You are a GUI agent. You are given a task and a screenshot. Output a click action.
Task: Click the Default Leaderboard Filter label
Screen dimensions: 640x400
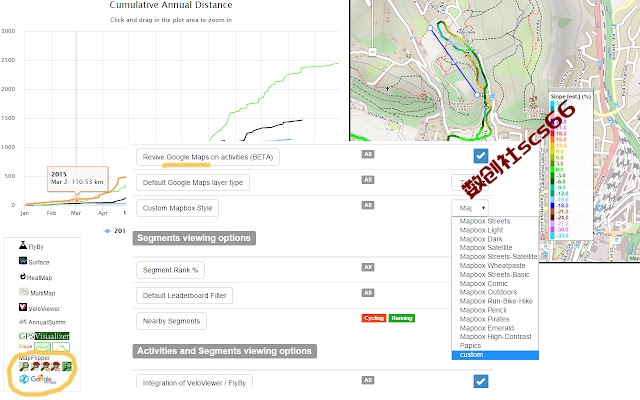pos(184,296)
